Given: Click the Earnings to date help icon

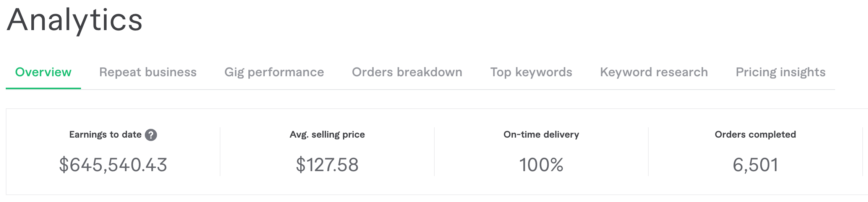Looking at the screenshot, I should click(151, 135).
